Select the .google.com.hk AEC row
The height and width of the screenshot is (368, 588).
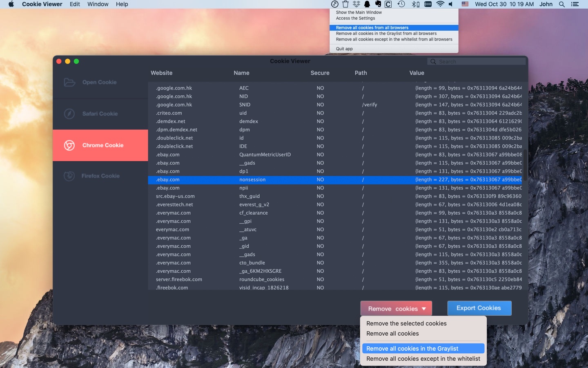tap(335, 88)
